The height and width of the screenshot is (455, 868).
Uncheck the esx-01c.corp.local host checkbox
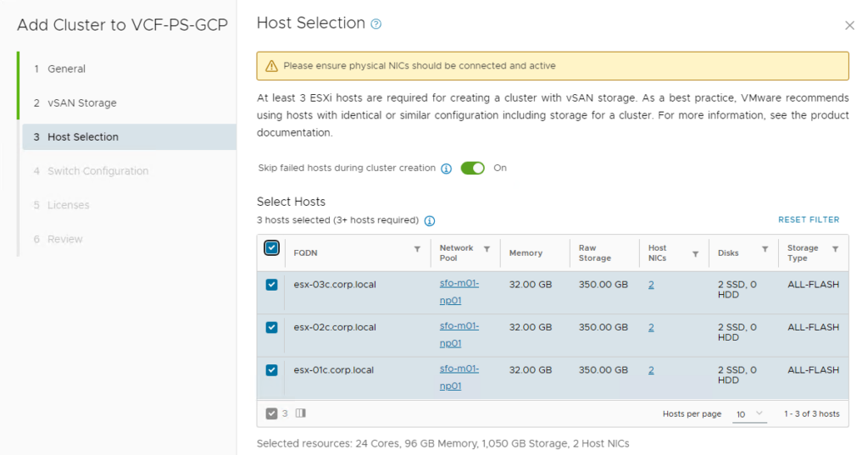pos(271,369)
